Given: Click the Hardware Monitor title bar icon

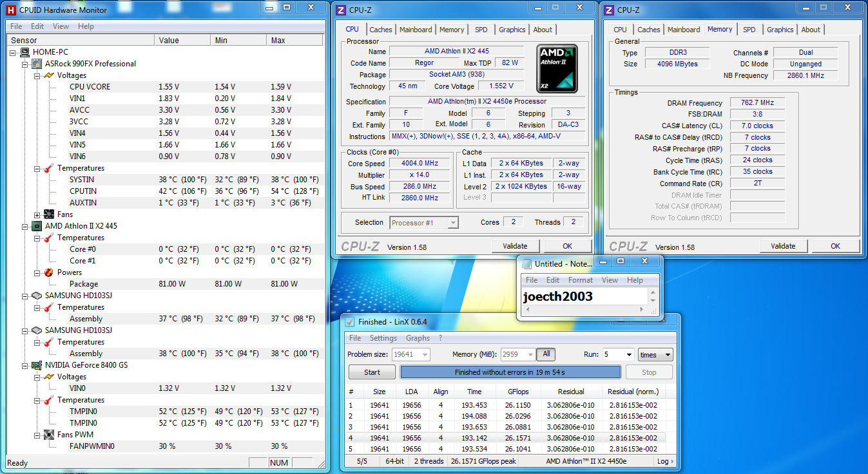Looking at the screenshot, I should pos(10,9).
